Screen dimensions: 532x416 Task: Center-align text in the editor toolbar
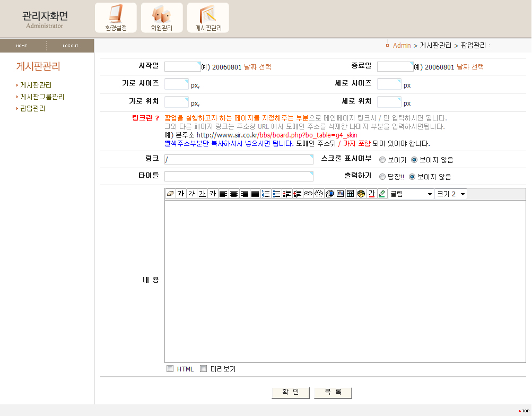tap(234, 194)
